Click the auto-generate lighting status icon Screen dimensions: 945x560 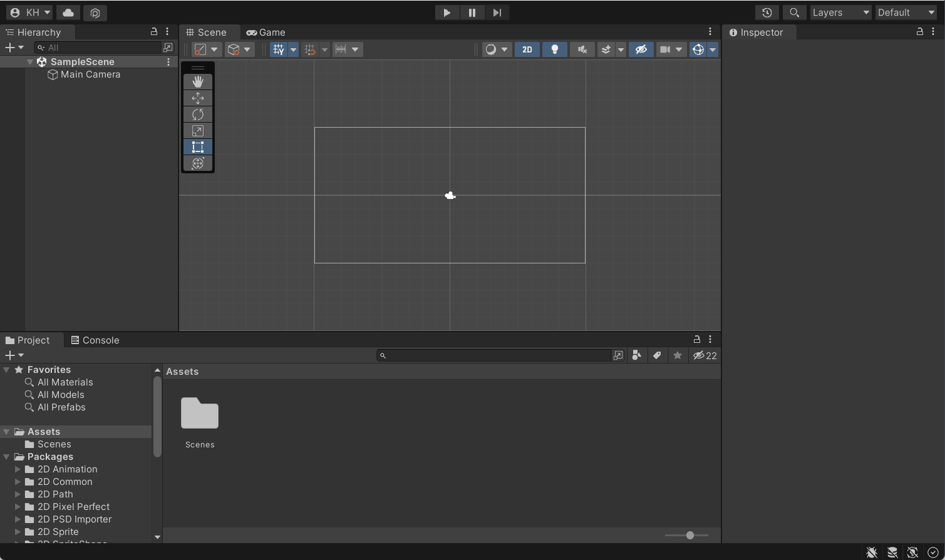click(x=912, y=552)
